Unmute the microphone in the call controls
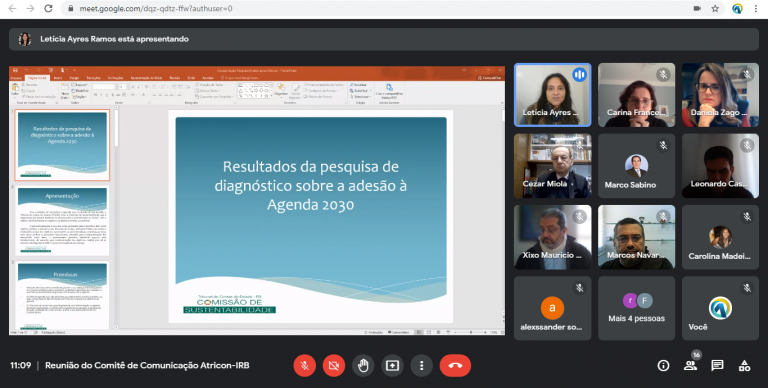Screen dimensions: 768x388 click(305, 365)
